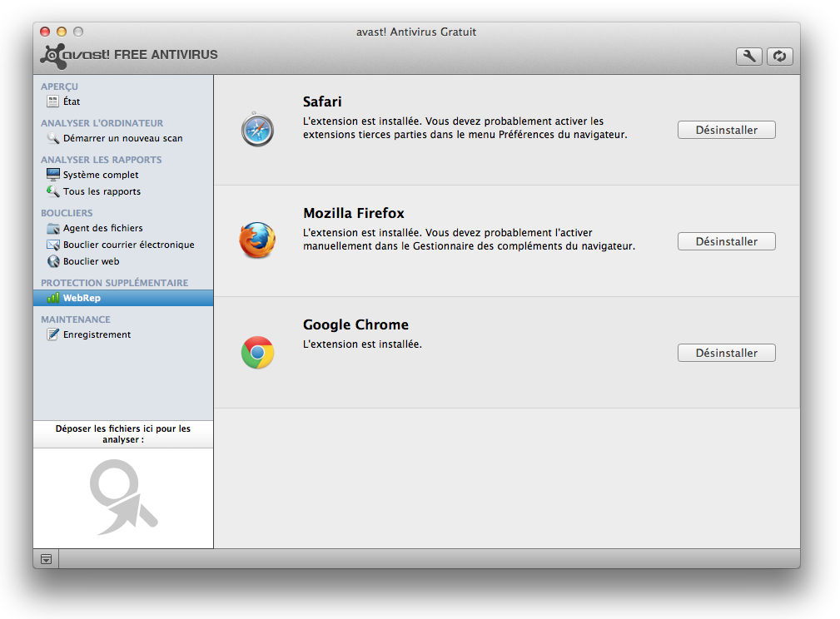Screen dimensions: 840x619
Task: Click the Safari compass icon
Action: (x=258, y=130)
